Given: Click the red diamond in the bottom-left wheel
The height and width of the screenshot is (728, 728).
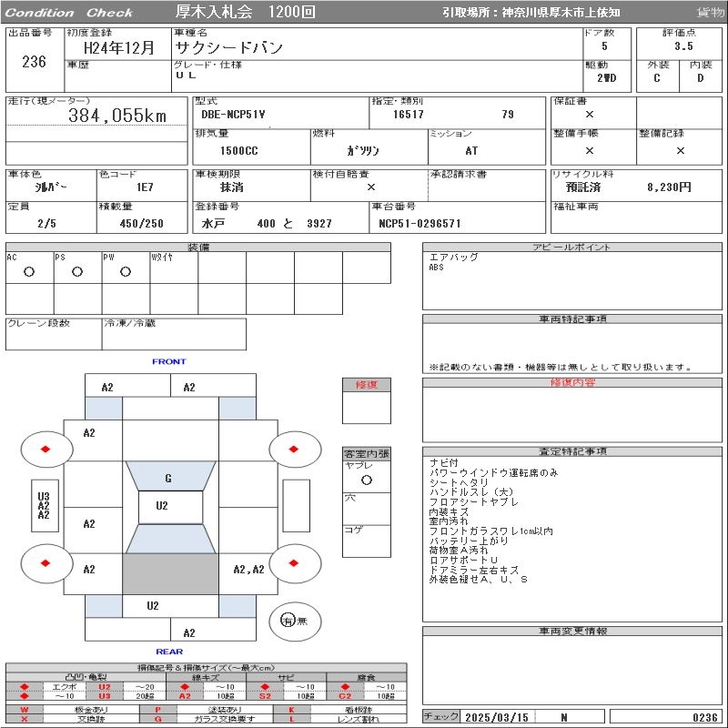Looking at the screenshot, I should (45, 562).
